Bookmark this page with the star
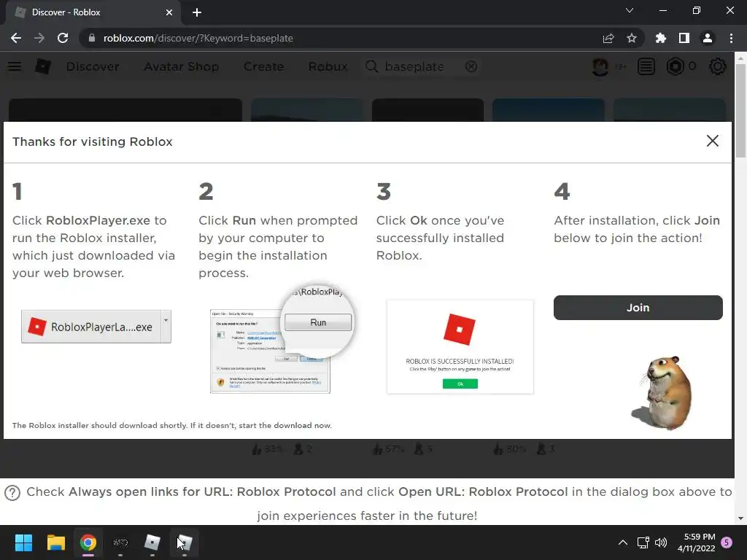Screen dimensions: 747x560 (x=632, y=38)
